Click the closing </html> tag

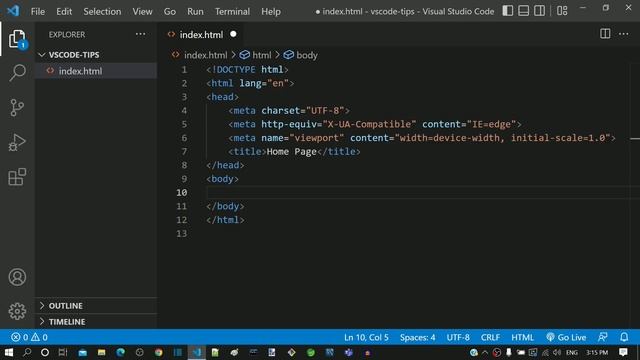pyautogui.click(x=225, y=220)
